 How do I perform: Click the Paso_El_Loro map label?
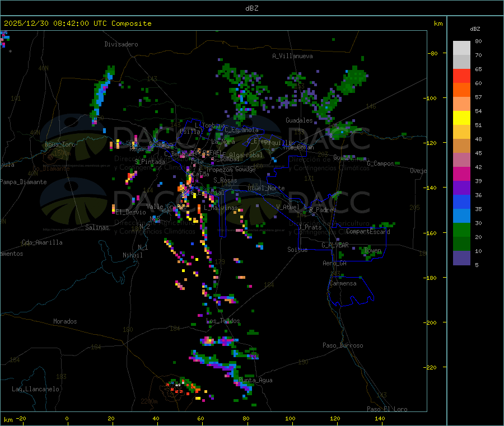(x=387, y=409)
